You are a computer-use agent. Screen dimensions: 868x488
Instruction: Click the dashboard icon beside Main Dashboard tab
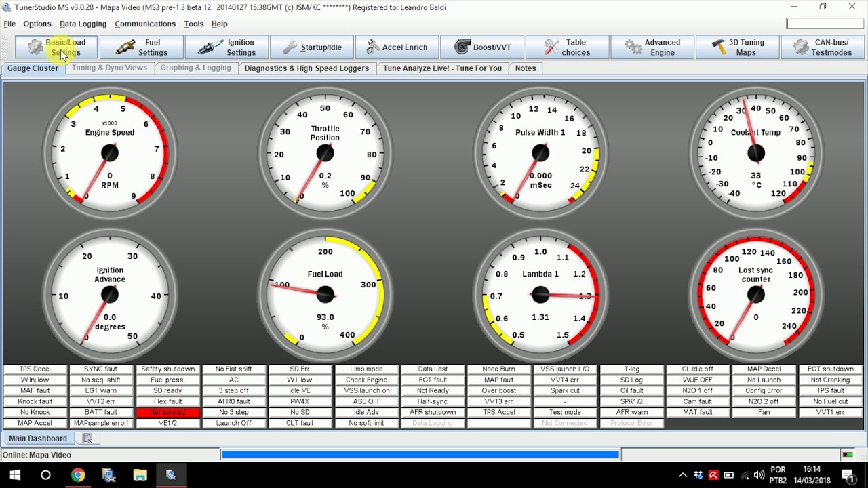[x=87, y=439]
